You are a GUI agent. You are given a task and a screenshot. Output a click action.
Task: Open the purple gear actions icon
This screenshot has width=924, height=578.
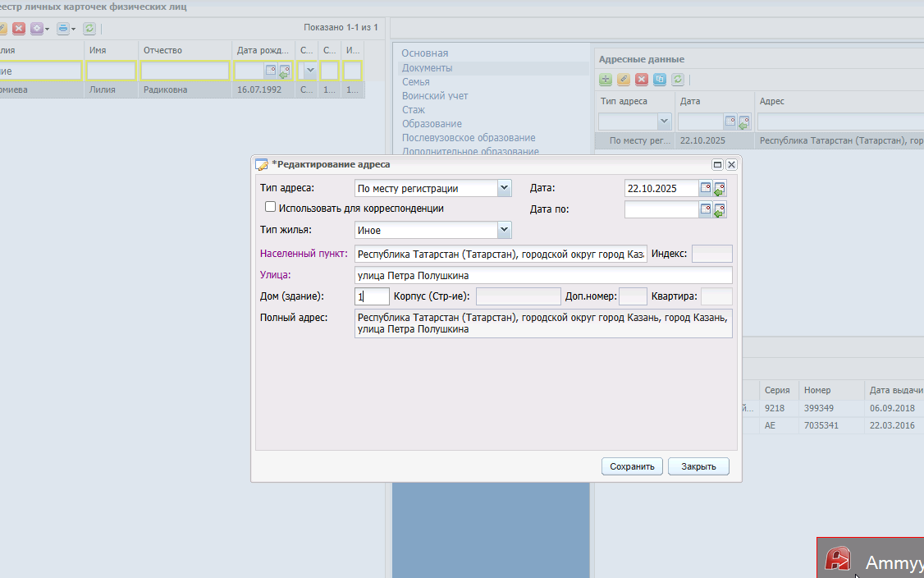pyautogui.click(x=39, y=28)
